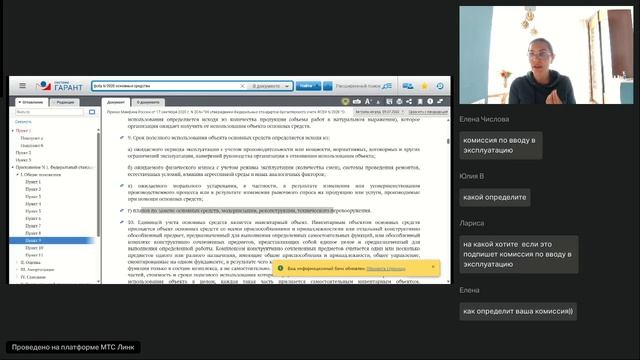
Task: Click the Garant system logo
Action: click(60, 86)
